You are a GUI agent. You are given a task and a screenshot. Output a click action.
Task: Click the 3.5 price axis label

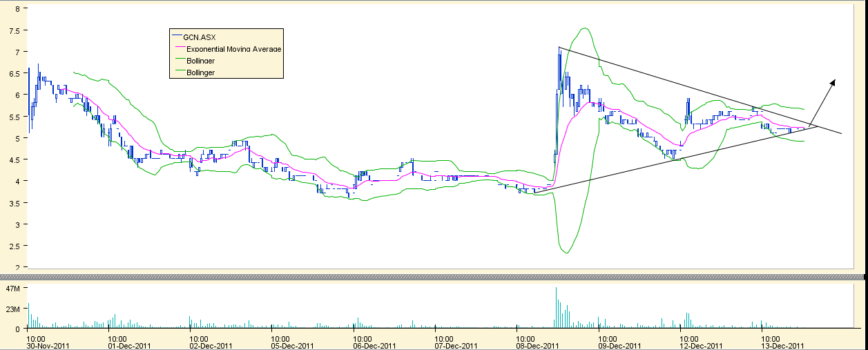pyautogui.click(x=15, y=203)
